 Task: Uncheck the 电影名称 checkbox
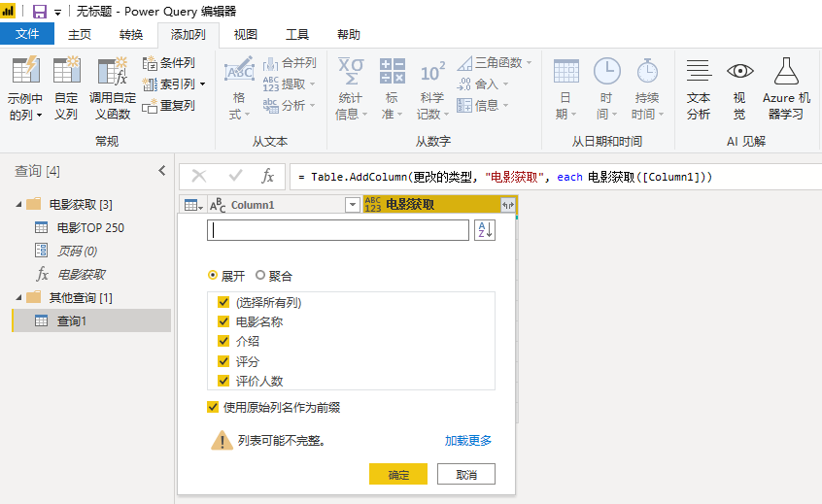pyautogui.click(x=223, y=321)
